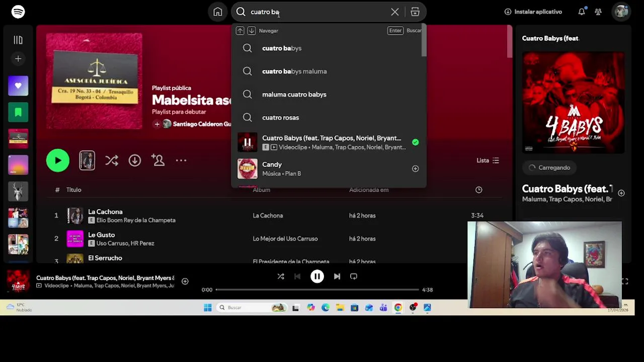Select suggestion 'cuatro babys'
Viewport: 644px width, 362px height.
click(x=329, y=48)
